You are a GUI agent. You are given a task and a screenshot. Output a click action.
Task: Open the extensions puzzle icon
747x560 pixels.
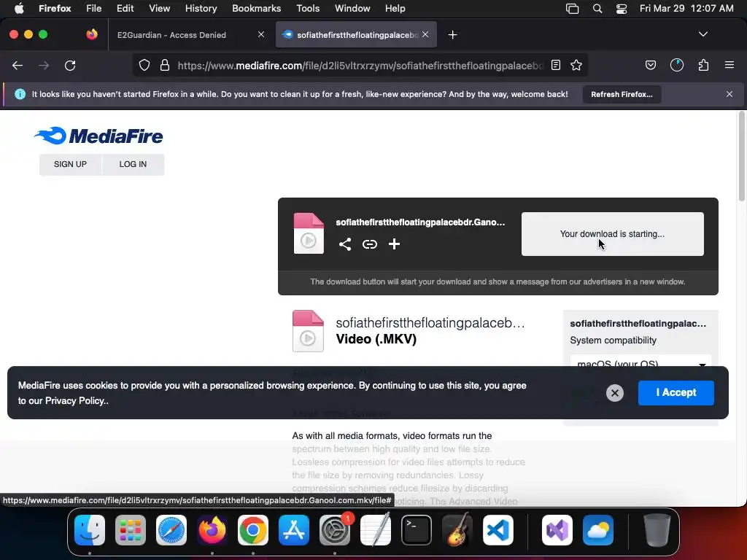click(704, 65)
